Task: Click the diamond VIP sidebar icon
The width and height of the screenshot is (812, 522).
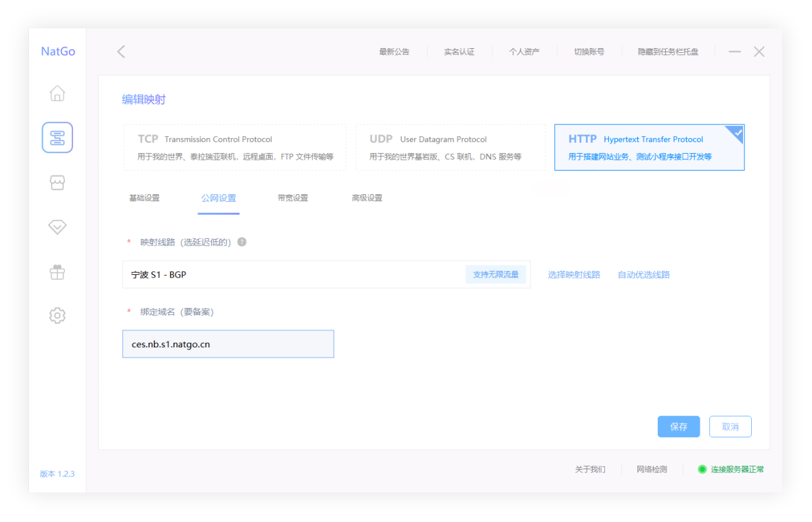Action: click(x=58, y=227)
